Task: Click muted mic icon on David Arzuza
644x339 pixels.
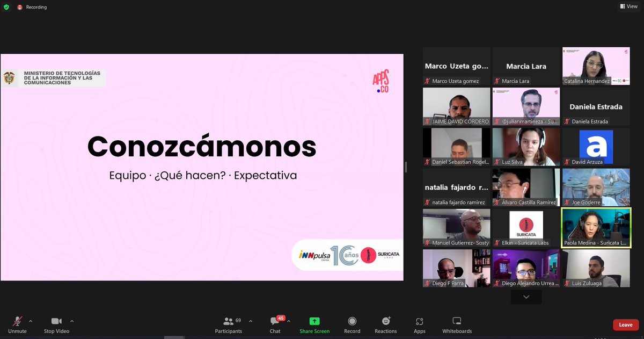Action: [x=567, y=162]
